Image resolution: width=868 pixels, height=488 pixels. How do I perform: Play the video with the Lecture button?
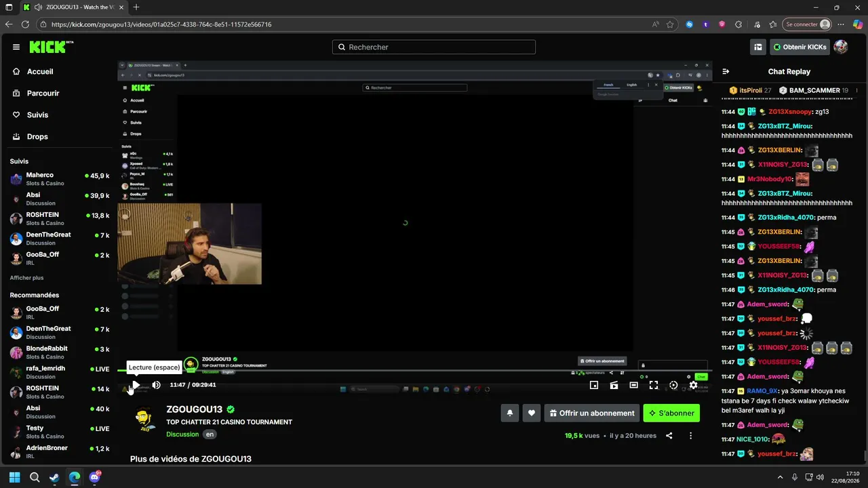click(136, 385)
